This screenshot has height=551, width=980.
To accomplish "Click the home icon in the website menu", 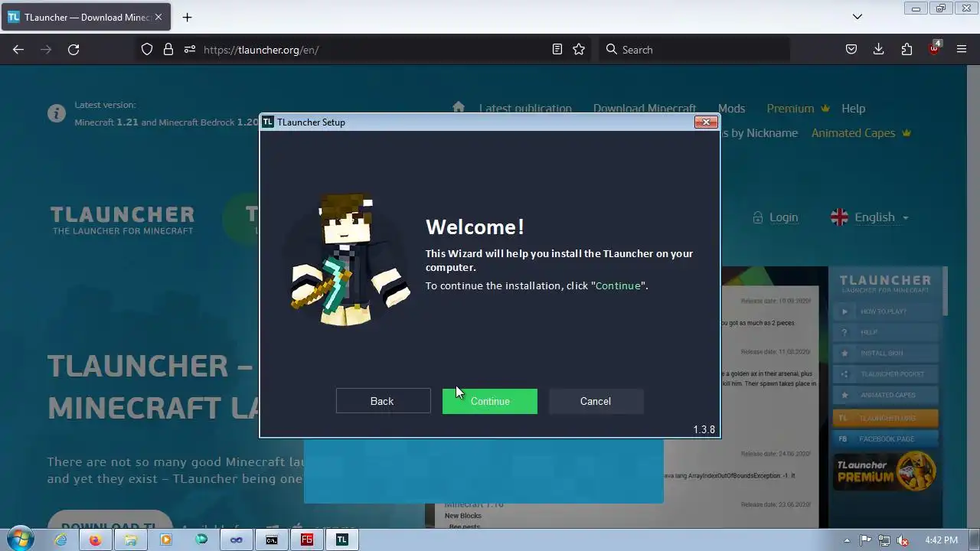I will (459, 108).
